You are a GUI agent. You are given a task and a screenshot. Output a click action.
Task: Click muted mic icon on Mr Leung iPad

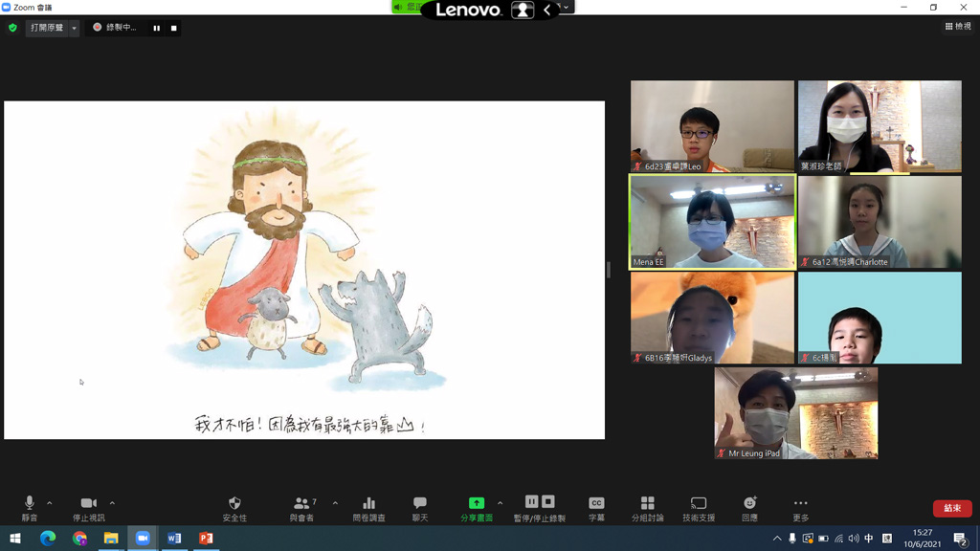(722, 453)
